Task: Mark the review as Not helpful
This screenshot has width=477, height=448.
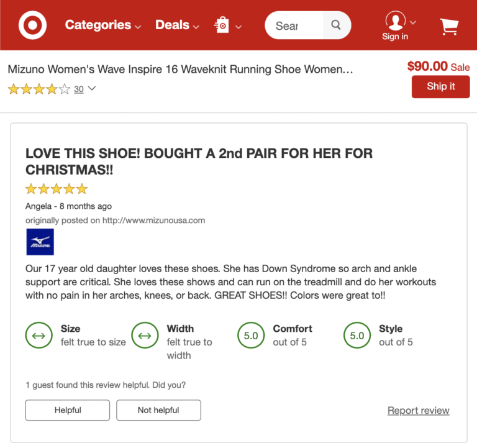Action: [158, 410]
